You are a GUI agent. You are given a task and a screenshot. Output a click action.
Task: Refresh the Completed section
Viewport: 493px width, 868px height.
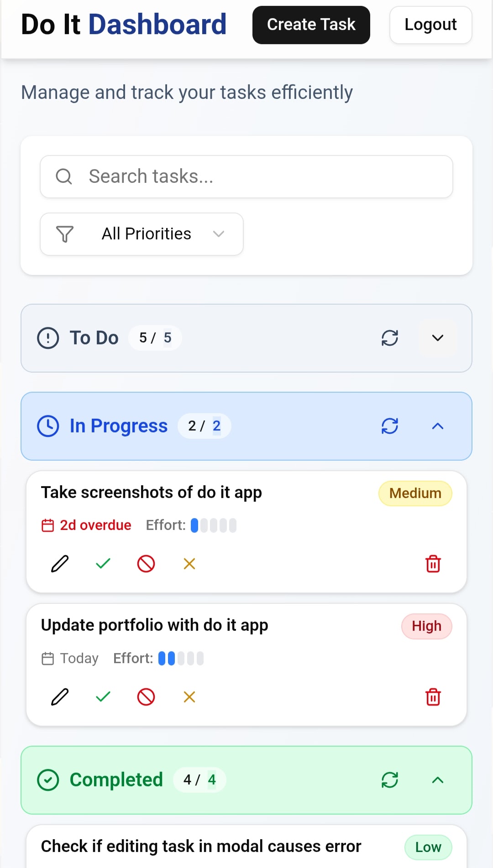click(x=390, y=780)
